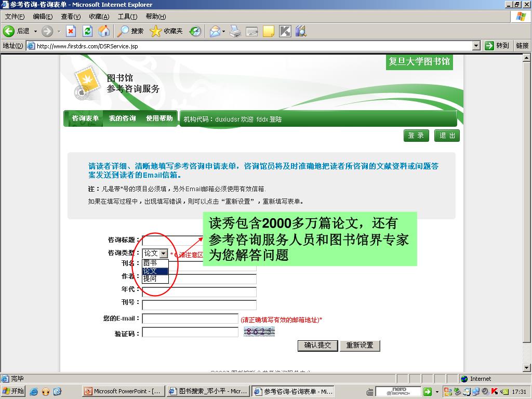532x399 pixels.
Task: Open Internet Explorer quick launch icon
Action: pyautogui.click(x=34, y=392)
